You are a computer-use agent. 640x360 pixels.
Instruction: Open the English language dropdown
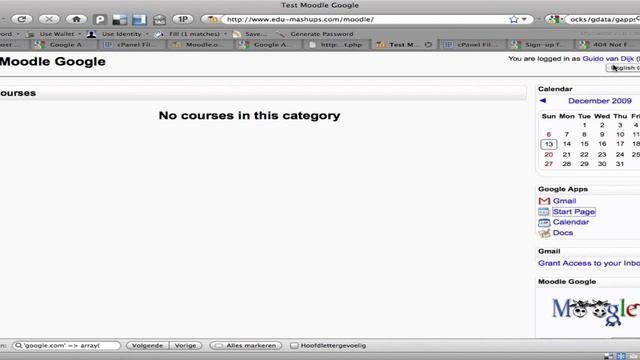(x=623, y=68)
